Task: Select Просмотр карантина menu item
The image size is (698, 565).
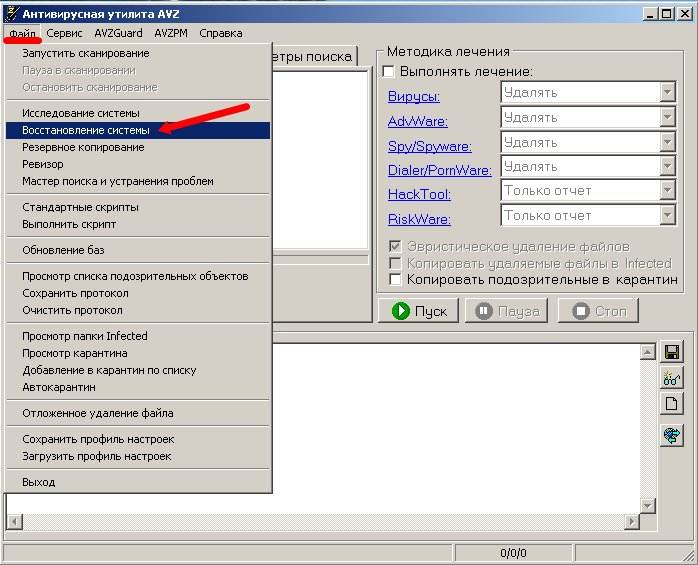Action: point(138,353)
